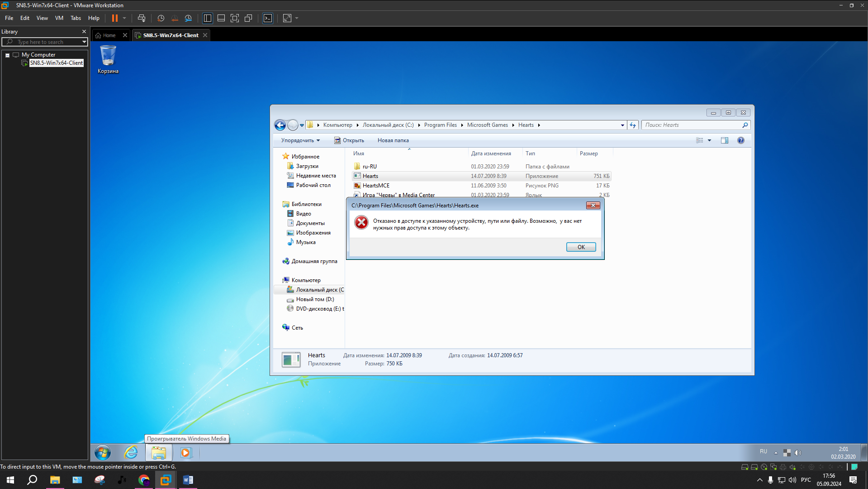Open the Library search dropdown arrow

pyautogui.click(x=84, y=42)
